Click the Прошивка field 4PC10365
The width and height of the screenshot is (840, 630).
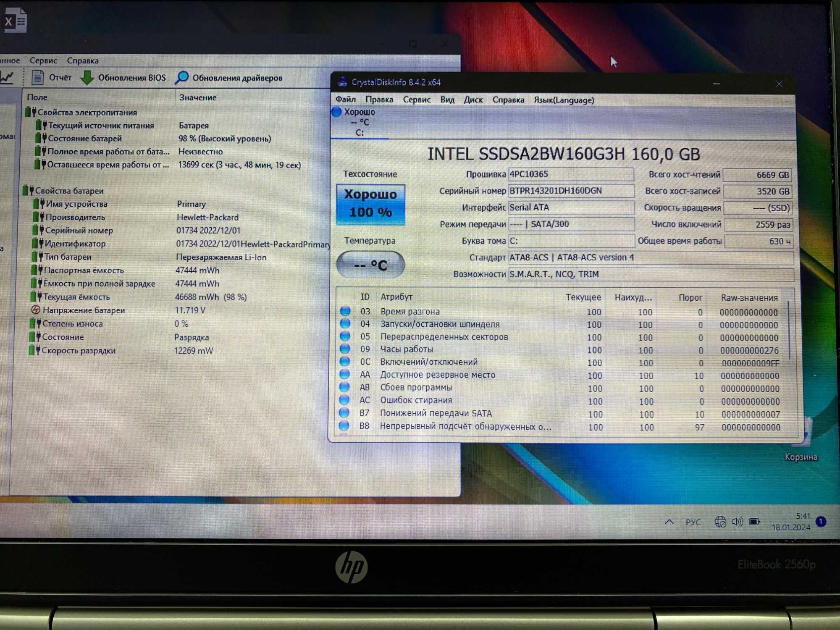[x=571, y=174]
